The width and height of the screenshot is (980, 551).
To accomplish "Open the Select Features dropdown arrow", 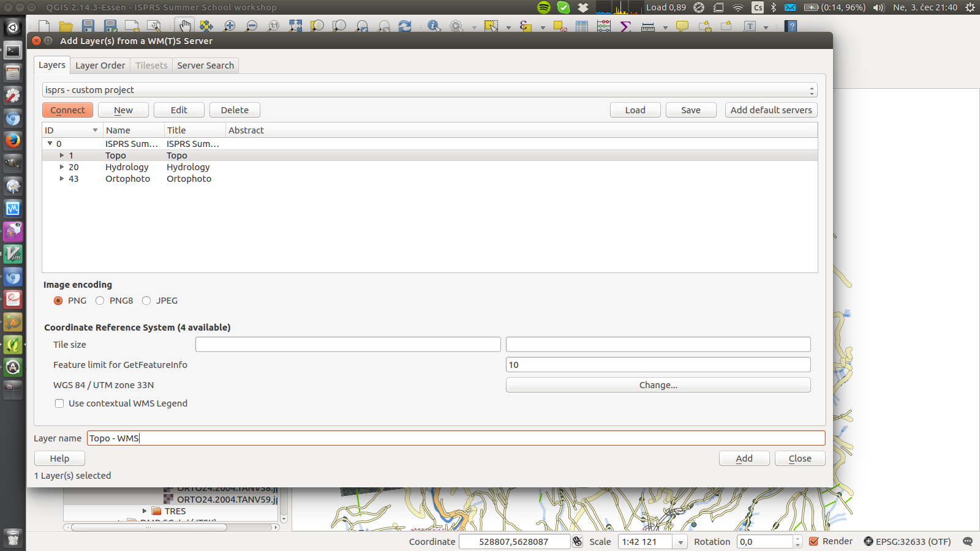I will coord(508,27).
